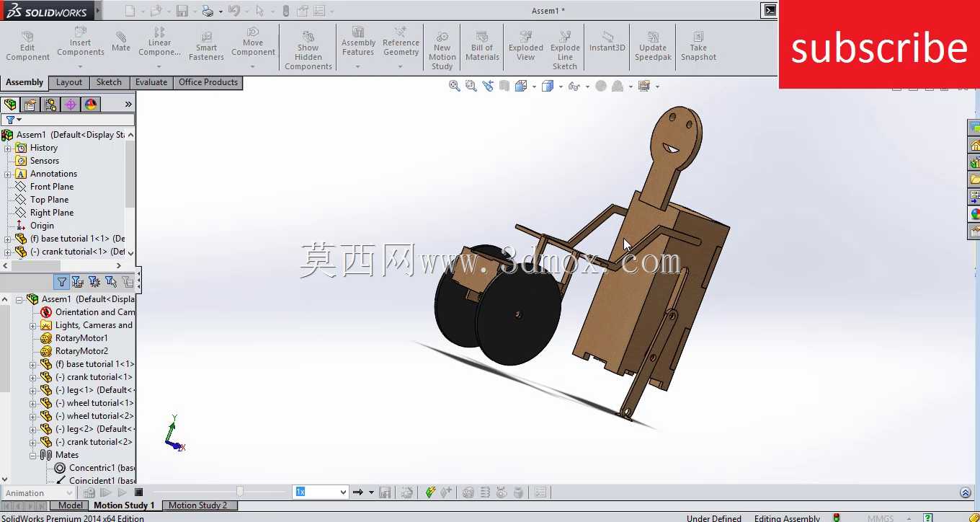
Task: Collapse the Mates folder in motion tree
Action: [x=32, y=455]
